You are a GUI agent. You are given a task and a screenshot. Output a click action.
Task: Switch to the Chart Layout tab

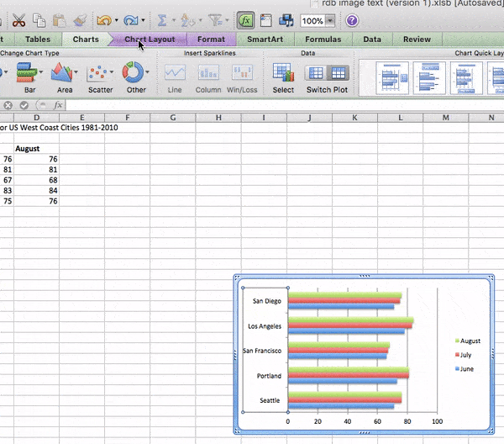tap(149, 39)
